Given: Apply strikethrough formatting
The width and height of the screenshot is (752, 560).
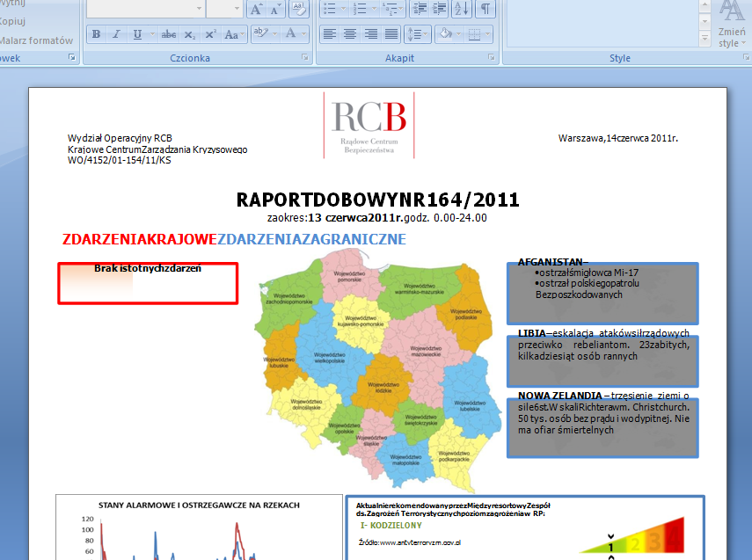Looking at the screenshot, I should (x=168, y=34).
